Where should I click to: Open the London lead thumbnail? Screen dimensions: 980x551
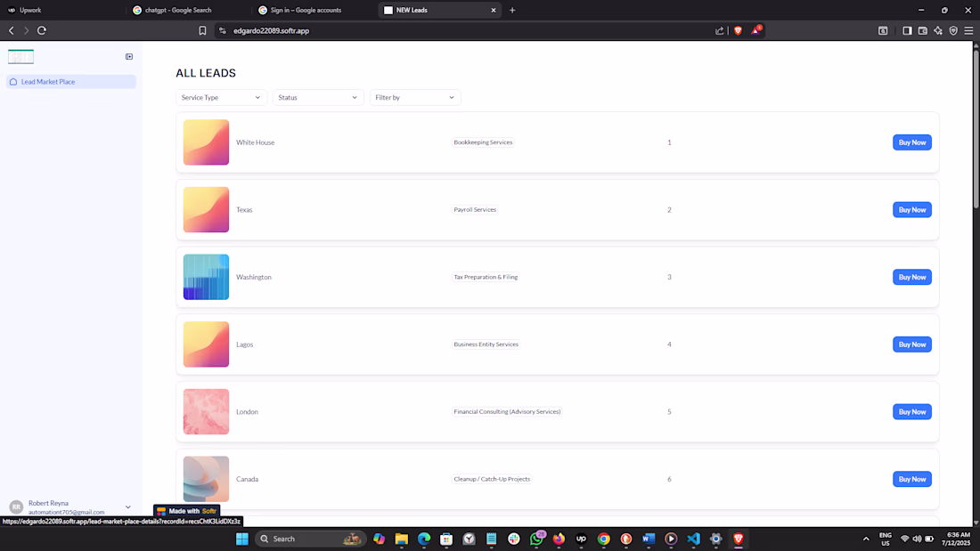click(207, 412)
